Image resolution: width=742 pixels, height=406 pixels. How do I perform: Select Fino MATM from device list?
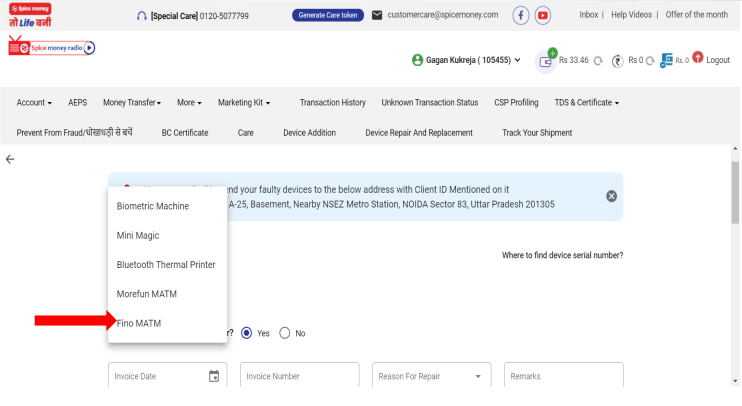click(168, 324)
